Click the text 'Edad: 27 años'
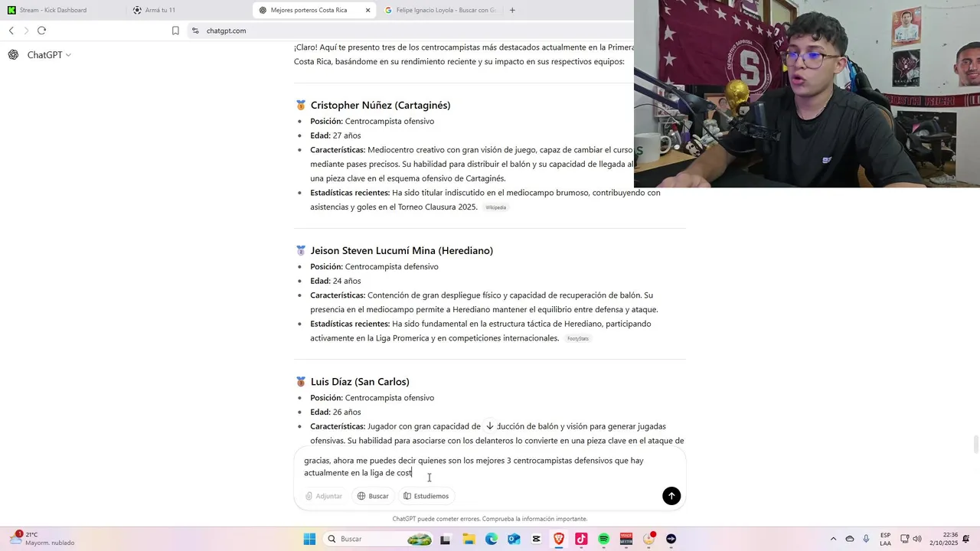Screen dimensions: 980x551 point(335,135)
